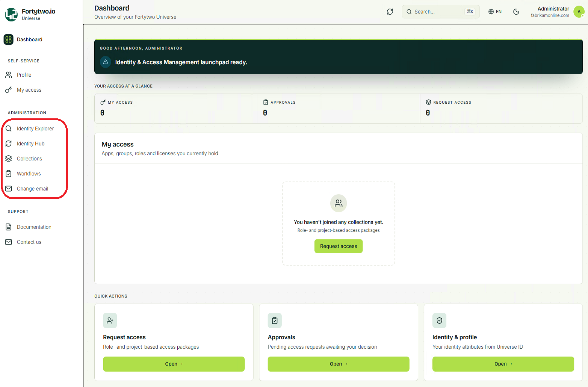Click Open button under Identity & profile

point(503,364)
